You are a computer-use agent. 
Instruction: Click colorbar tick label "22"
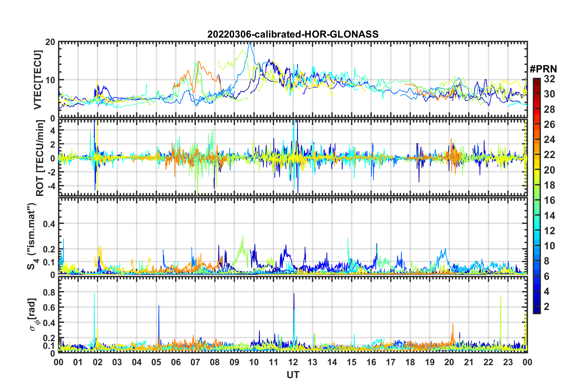click(549, 155)
